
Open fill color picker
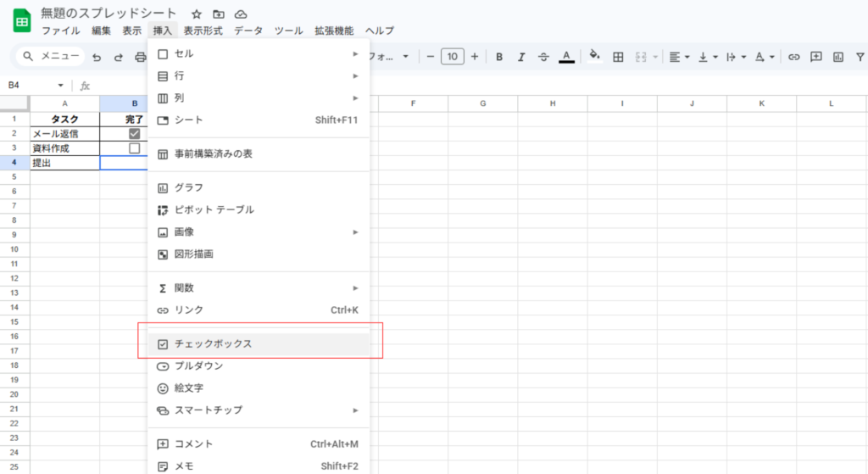pyautogui.click(x=594, y=55)
